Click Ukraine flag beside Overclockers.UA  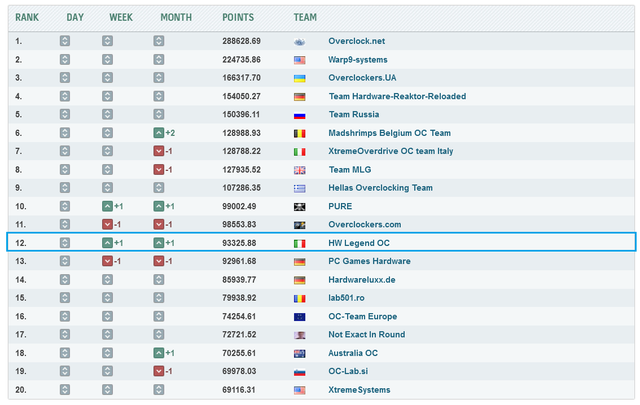click(x=300, y=78)
